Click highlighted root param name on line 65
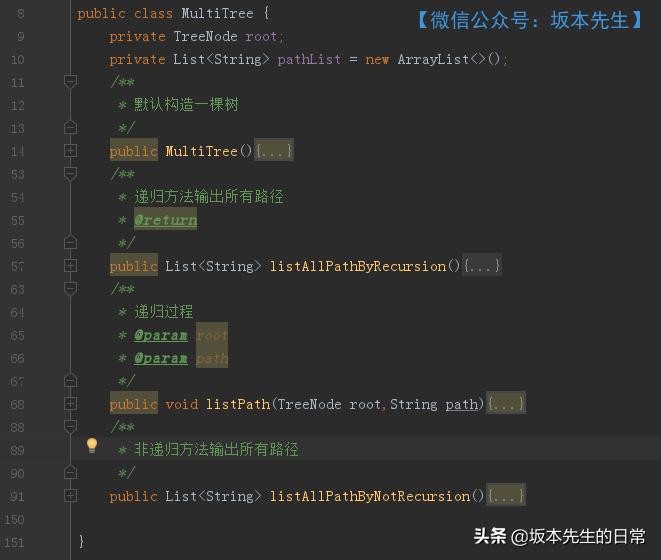This screenshot has height=560, width=661. click(212, 336)
